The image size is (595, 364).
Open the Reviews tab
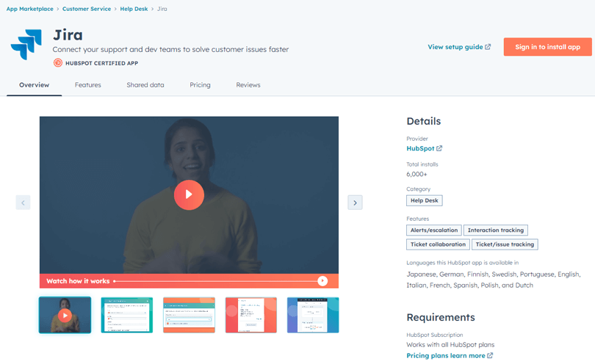pos(248,85)
